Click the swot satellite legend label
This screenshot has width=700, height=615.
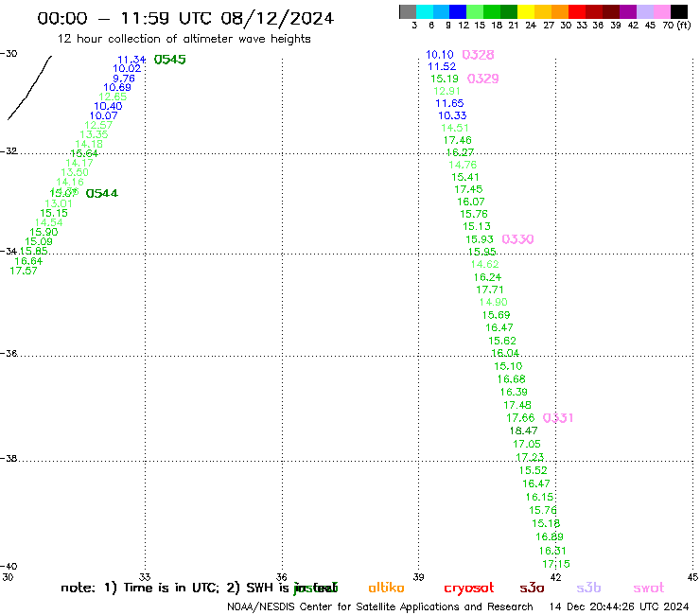pos(649,589)
